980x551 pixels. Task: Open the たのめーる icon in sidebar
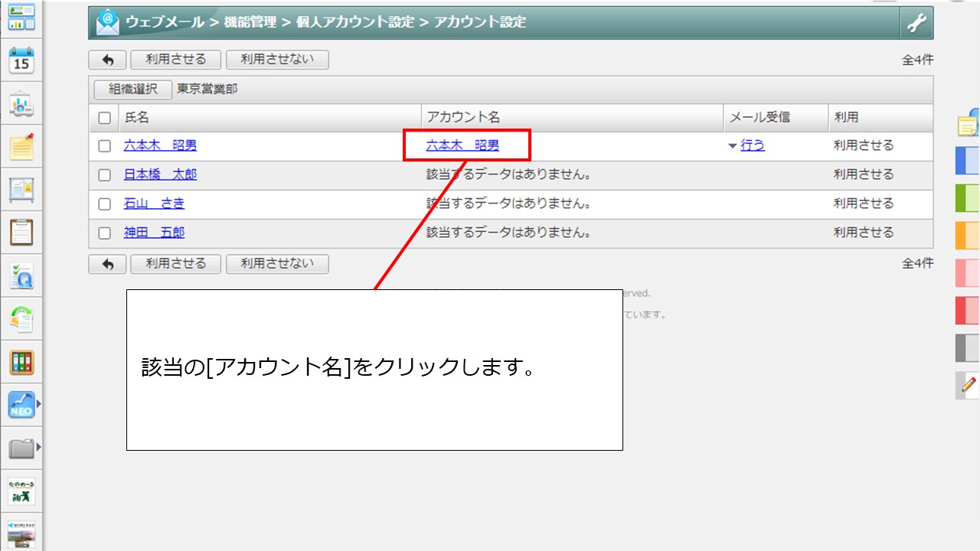(21, 491)
